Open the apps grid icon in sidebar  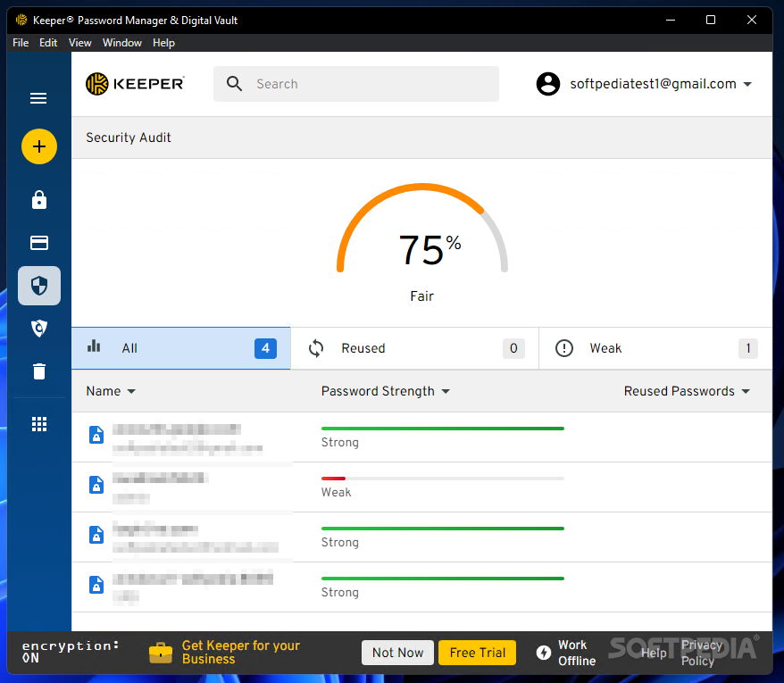(39, 424)
